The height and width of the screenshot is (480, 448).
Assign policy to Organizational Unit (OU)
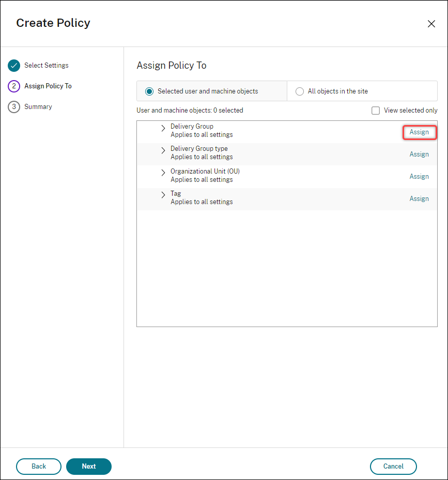click(x=419, y=177)
